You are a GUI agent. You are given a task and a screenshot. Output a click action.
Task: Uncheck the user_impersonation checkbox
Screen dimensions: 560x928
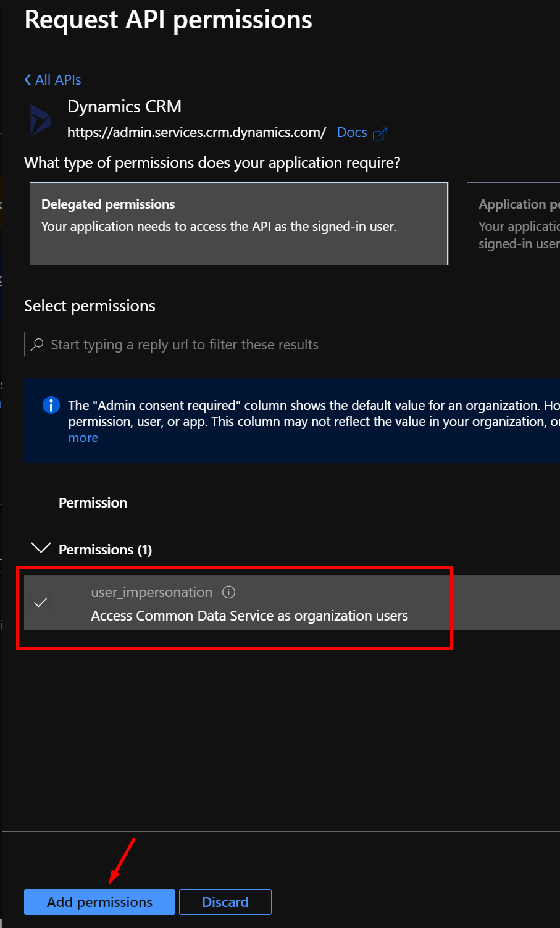click(41, 603)
